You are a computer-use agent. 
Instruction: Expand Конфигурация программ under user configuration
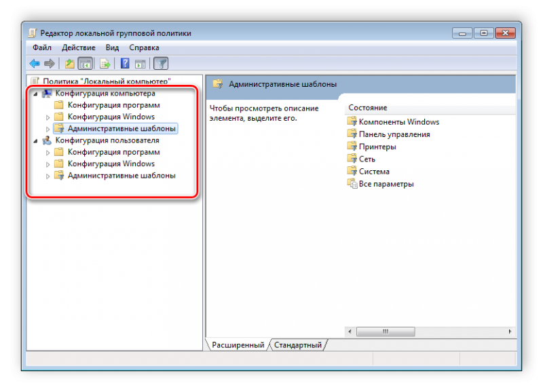point(48,153)
